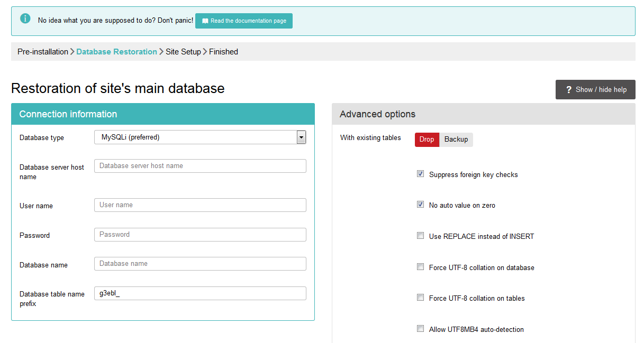Image resolution: width=644 pixels, height=343 pixels.
Task: Enable Force UTF-8 collation on database
Action: pyautogui.click(x=420, y=267)
